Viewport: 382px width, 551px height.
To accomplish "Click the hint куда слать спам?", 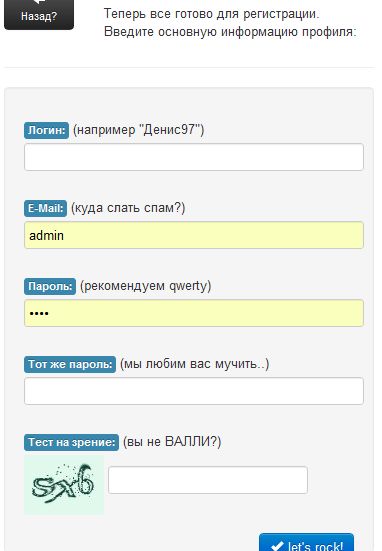I will [128, 208].
